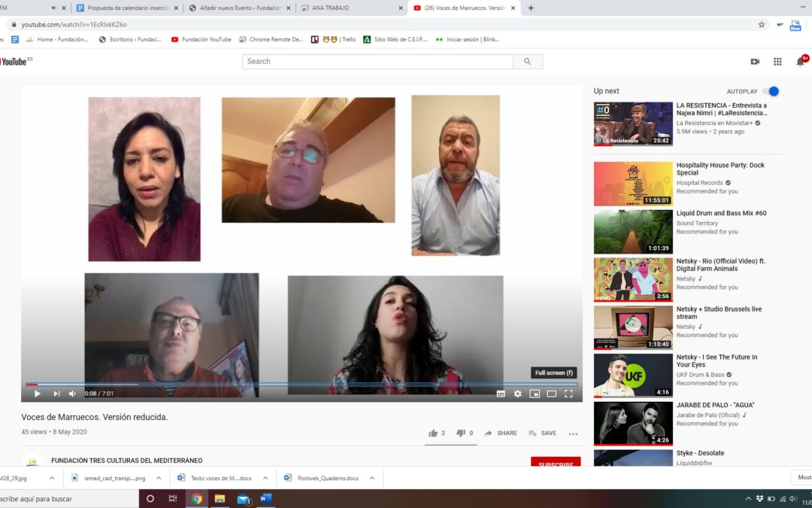Image resolution: width=812 pixels, height=508 pixels.
Task: Open the create video camera icon
Action: click(755, 62)
